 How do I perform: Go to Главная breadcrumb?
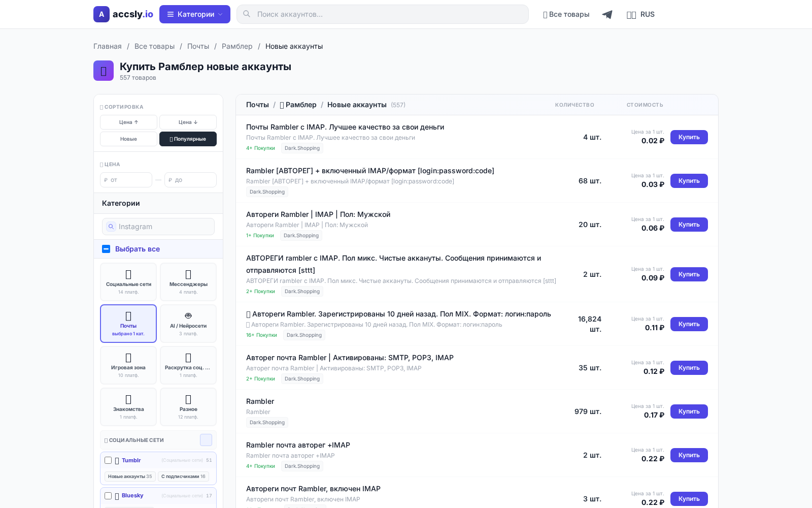tap(108, 46)
